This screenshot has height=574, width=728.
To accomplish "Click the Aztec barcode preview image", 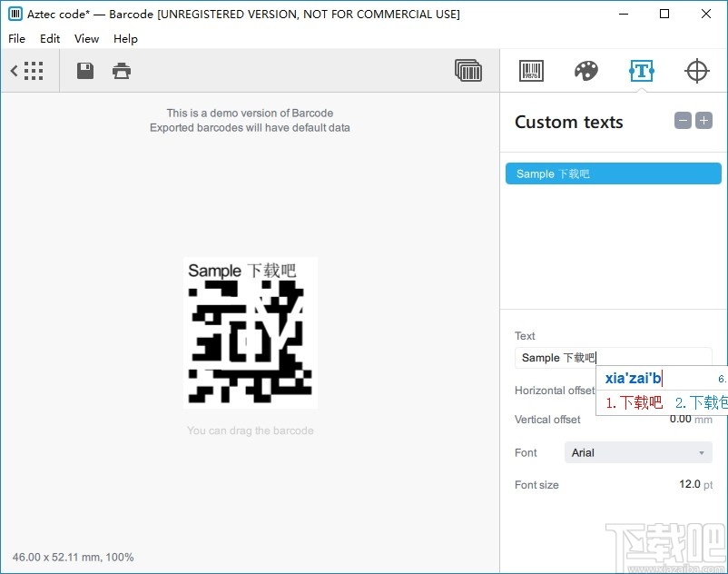I will click(251, 332).
